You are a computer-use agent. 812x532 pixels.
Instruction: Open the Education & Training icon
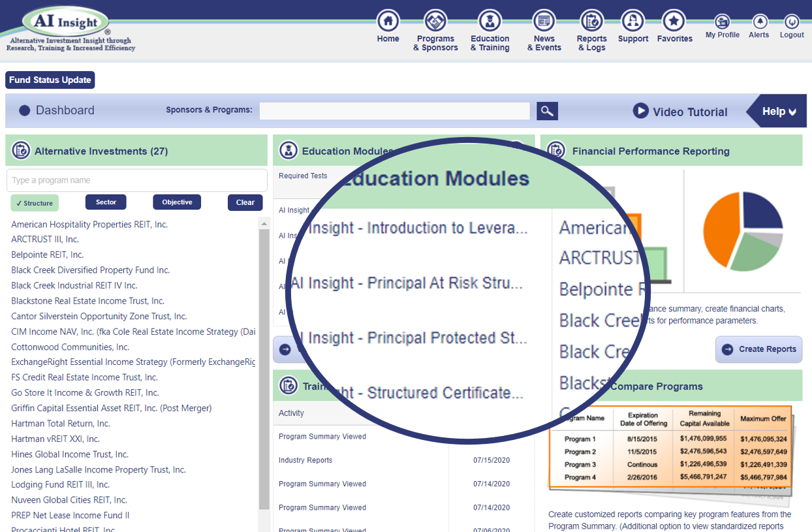tap(490, 22)
